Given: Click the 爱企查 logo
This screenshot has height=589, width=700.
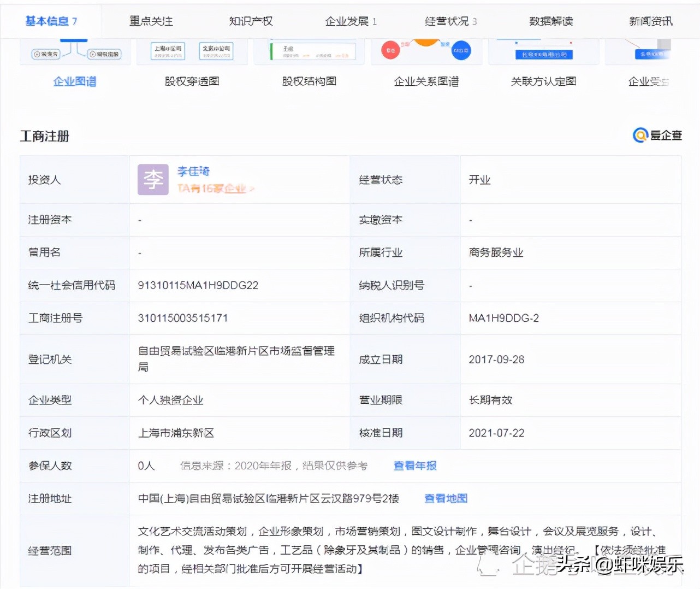Looking at the screenshot, I should (x=657, y=135).
